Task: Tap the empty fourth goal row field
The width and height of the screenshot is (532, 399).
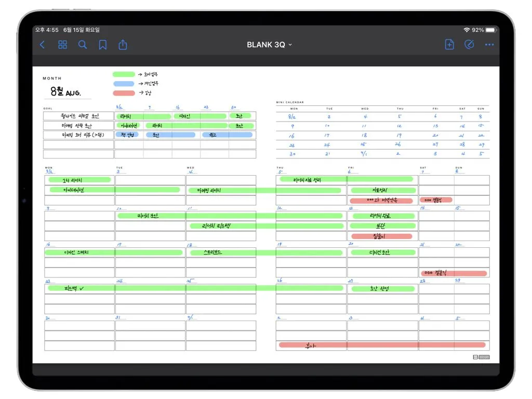Action: coord(78,144)
